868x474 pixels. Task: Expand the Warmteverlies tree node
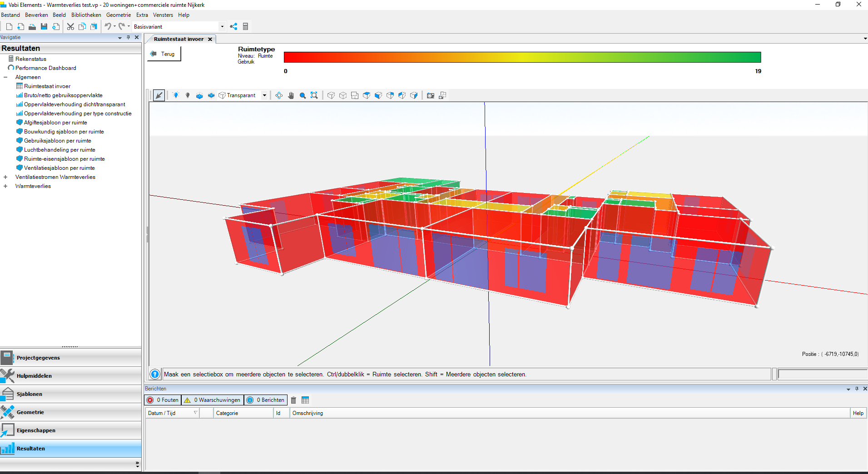coord(5,186)
